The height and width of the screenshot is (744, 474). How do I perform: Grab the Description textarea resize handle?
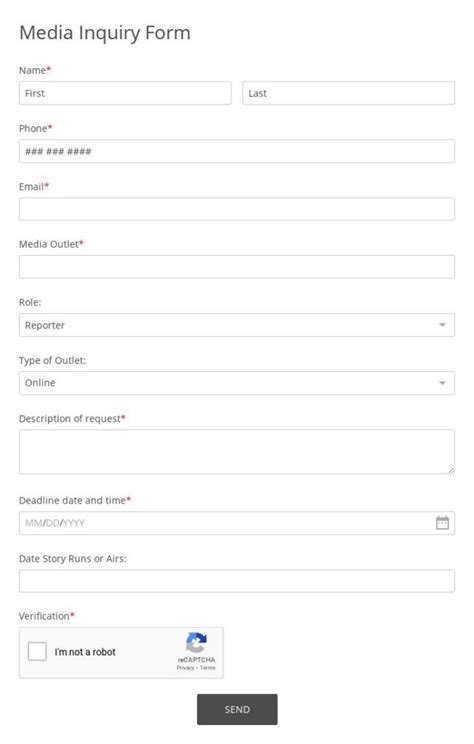(451, 470)
